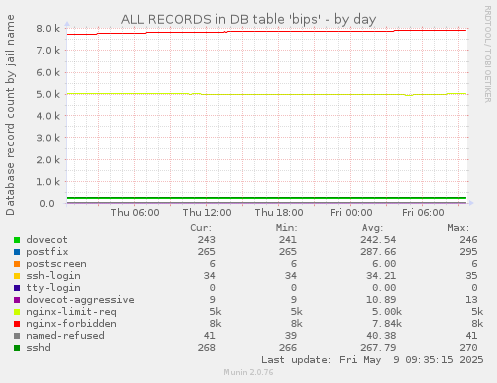Click the Fri 06:00 x-axis label

coord(423,213)
